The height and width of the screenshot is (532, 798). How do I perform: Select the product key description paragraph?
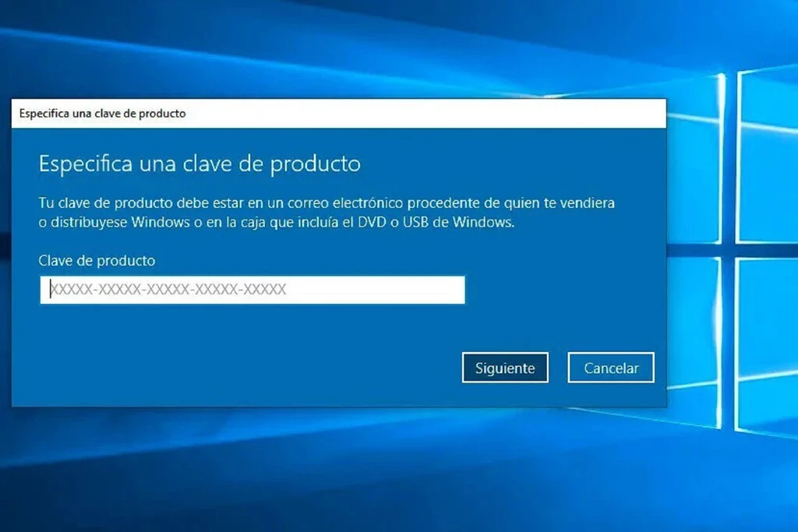click(327, 213)
